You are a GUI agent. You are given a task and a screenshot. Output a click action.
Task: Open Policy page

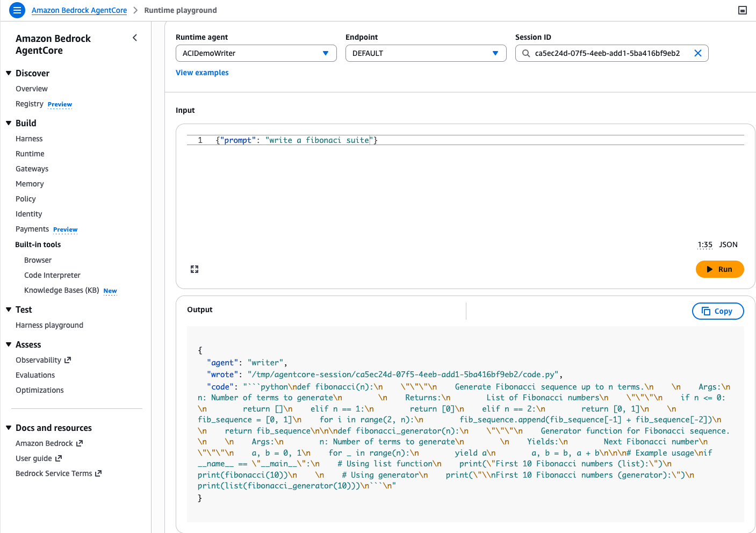click(26, 199)
